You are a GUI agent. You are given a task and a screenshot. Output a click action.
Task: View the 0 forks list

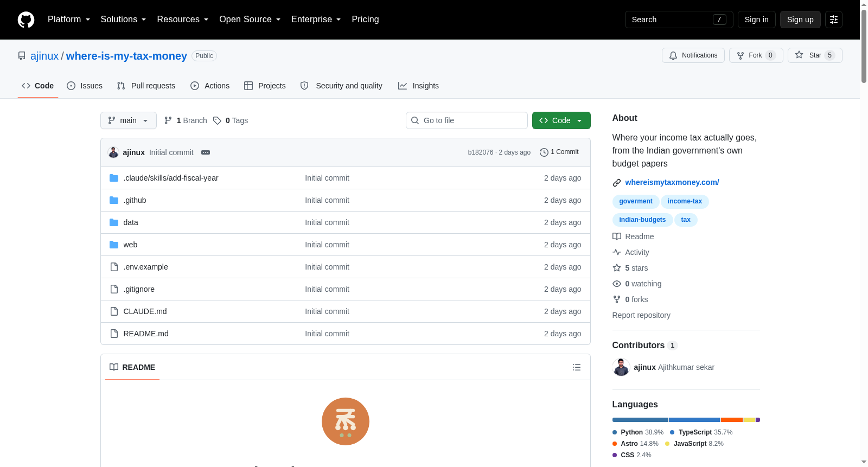(630, 299)
